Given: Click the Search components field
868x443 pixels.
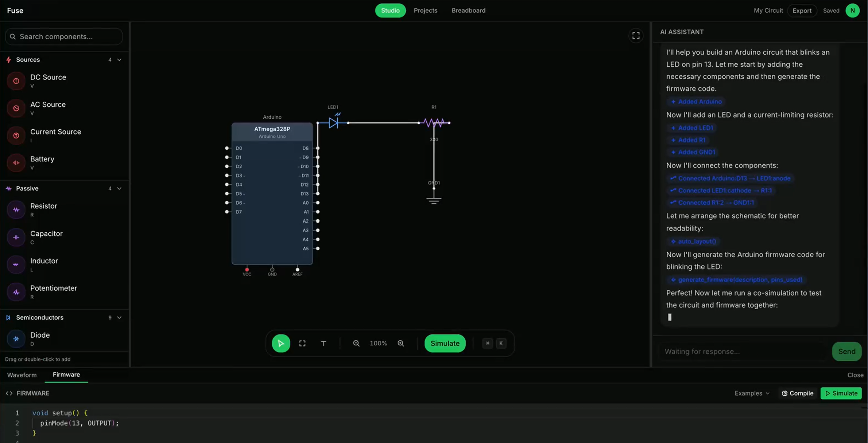Looking at the screenshot, I should (x=64, y=36).
